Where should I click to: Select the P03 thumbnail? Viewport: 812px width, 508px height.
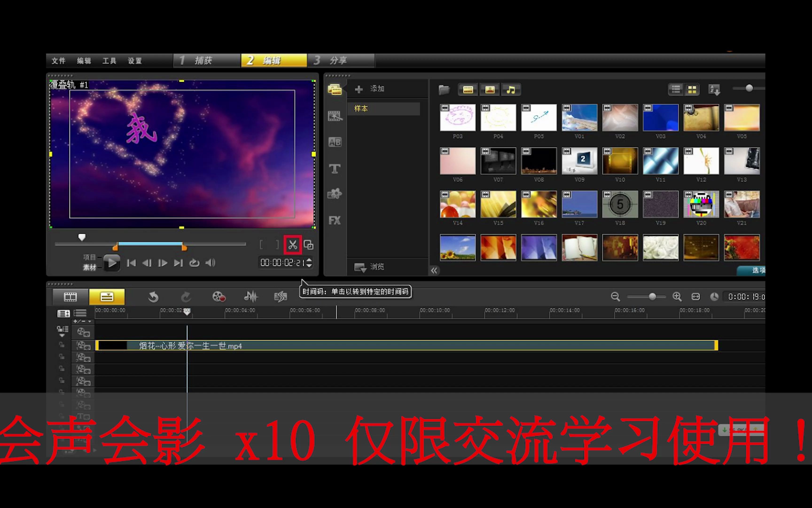point(457,118)
